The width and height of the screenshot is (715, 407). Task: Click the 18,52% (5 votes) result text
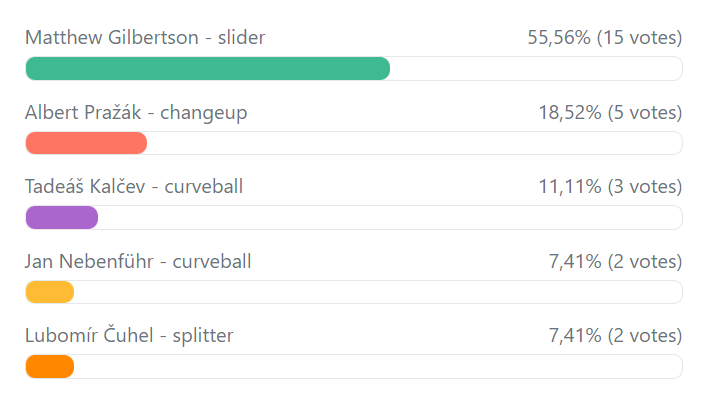point(610,113)
